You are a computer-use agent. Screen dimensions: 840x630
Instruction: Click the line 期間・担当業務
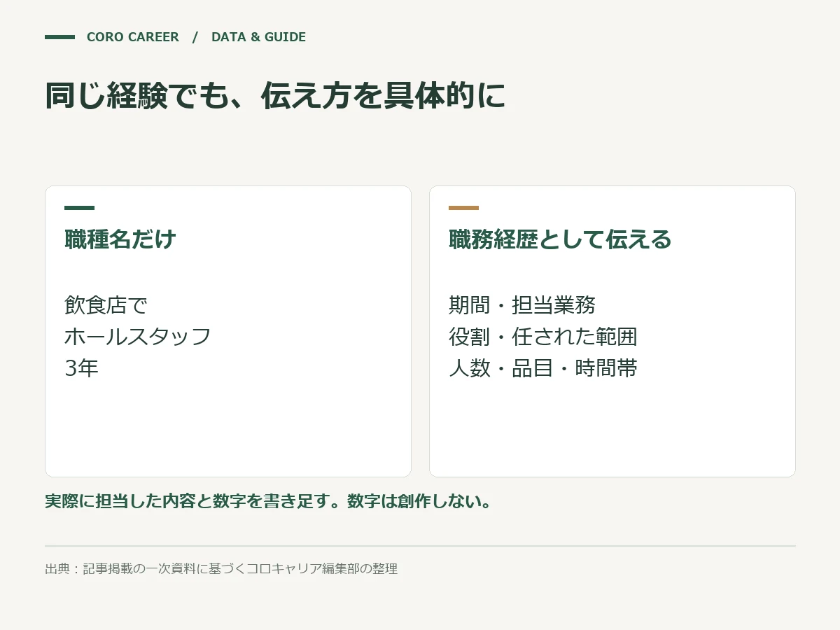click(522, 305)
